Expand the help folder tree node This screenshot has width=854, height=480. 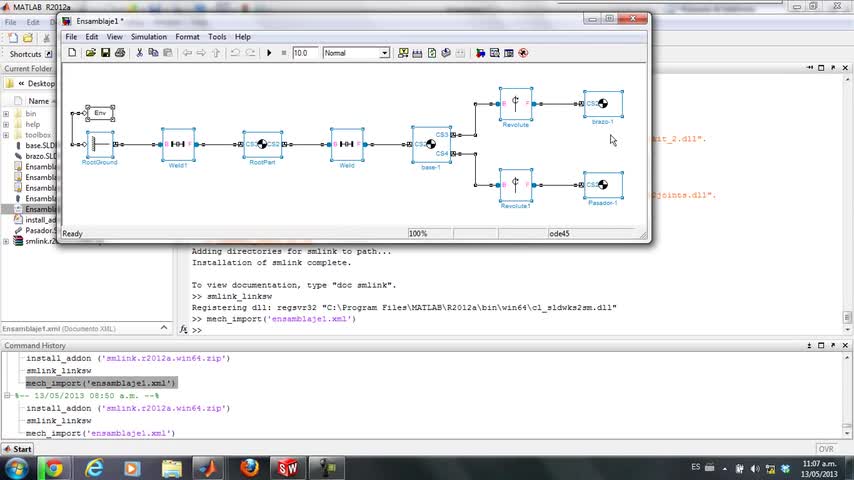pos(6,124)
